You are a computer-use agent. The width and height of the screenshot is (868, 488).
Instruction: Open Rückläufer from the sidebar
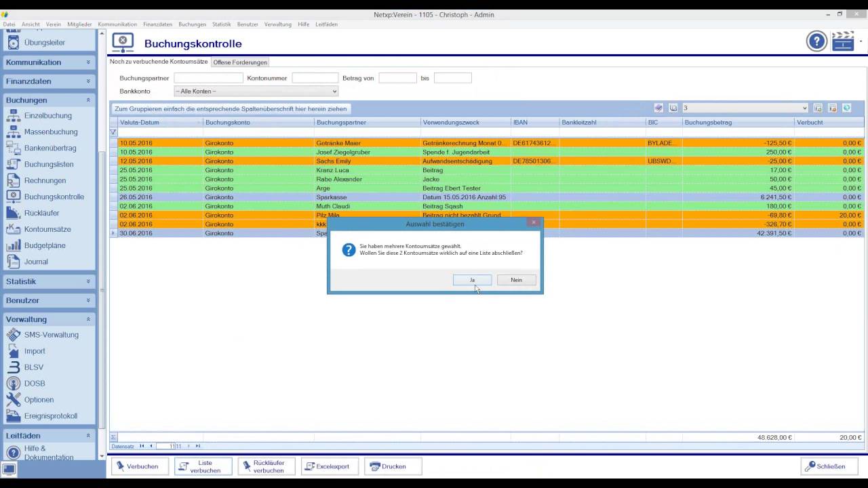point(41,213)
